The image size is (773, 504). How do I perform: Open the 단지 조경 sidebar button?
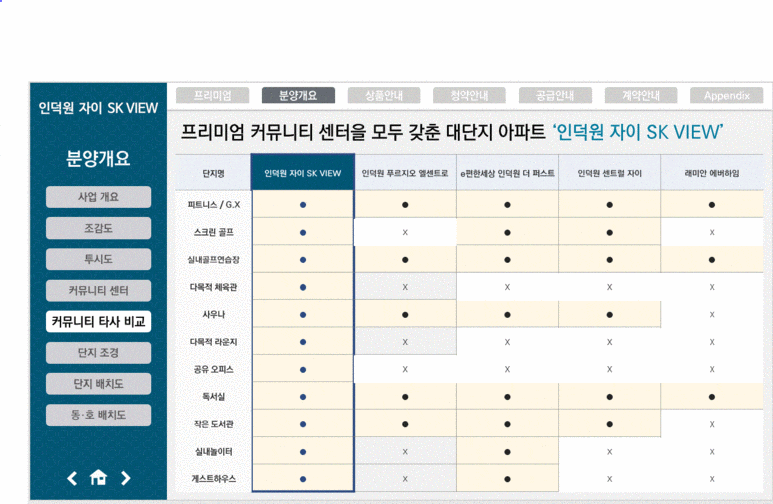(99, 353)
